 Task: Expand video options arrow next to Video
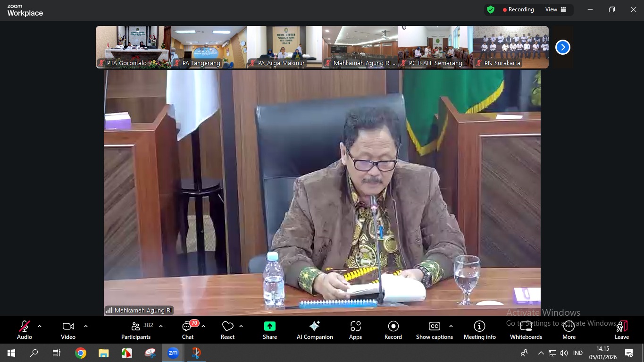(86, 326)
